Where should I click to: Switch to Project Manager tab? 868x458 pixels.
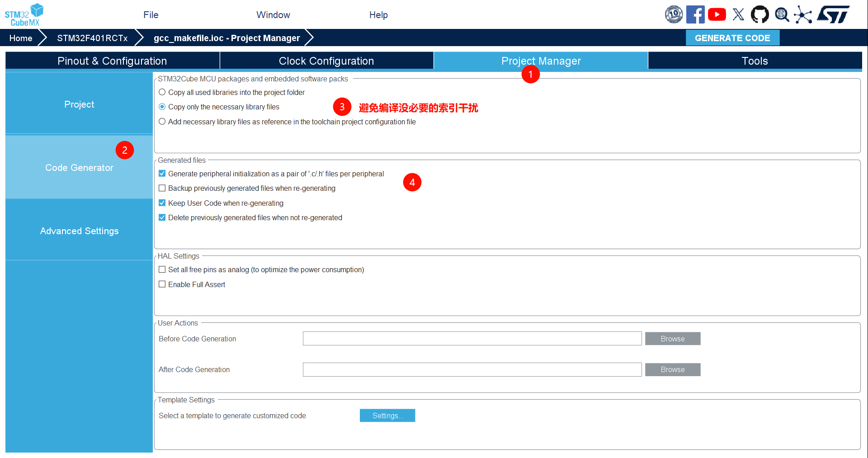(x=541, y=61)
